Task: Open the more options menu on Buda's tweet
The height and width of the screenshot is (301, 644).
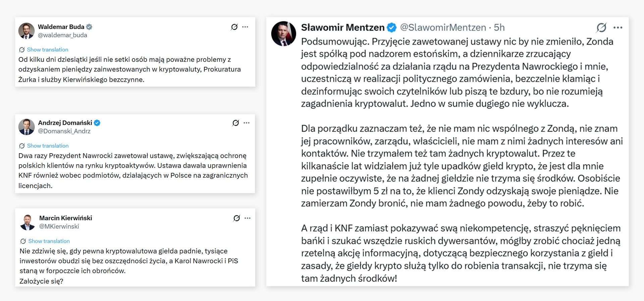Action: click(x=246, y=27)
